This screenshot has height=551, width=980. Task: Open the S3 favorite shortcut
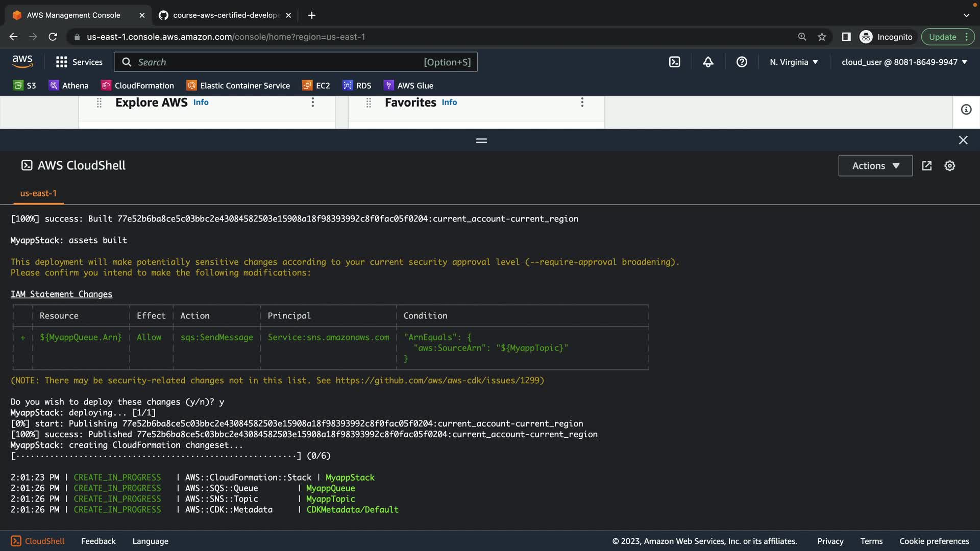(25, 85)
